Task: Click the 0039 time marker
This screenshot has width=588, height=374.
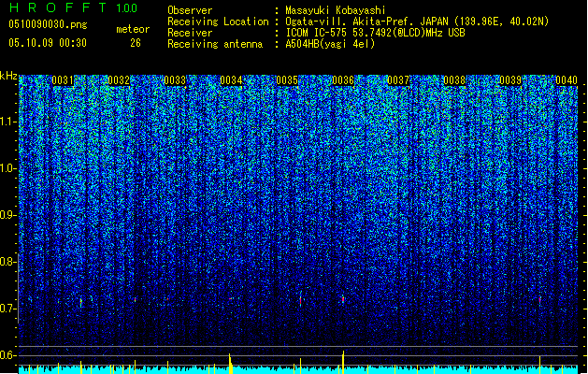Action: [x=510, y=80]
